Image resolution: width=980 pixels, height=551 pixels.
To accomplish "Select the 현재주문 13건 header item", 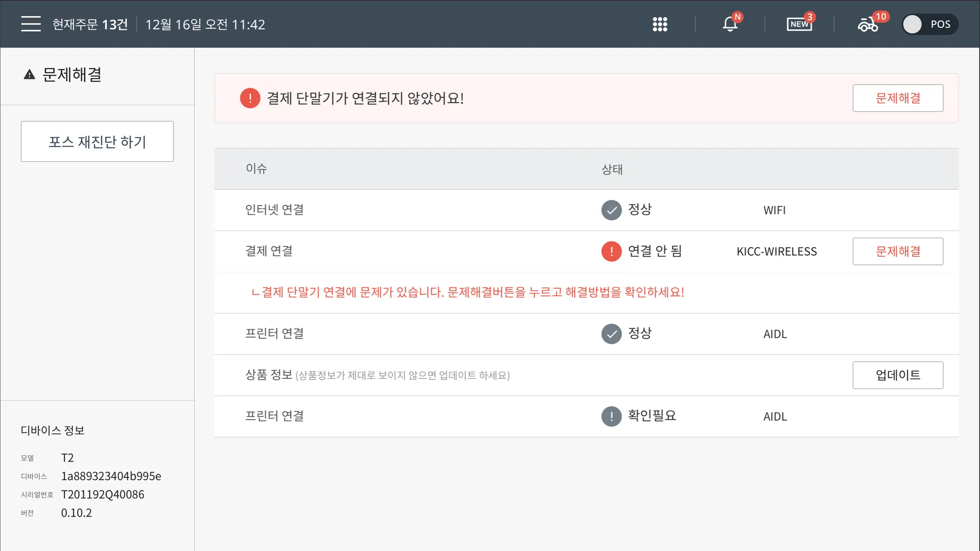I will (90, 24).
